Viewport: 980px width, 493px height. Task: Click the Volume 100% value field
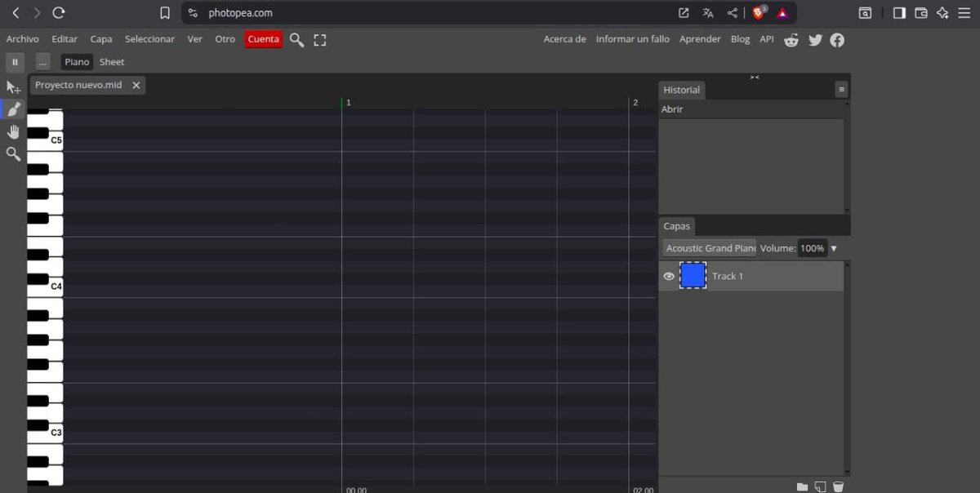pos(812,248)
